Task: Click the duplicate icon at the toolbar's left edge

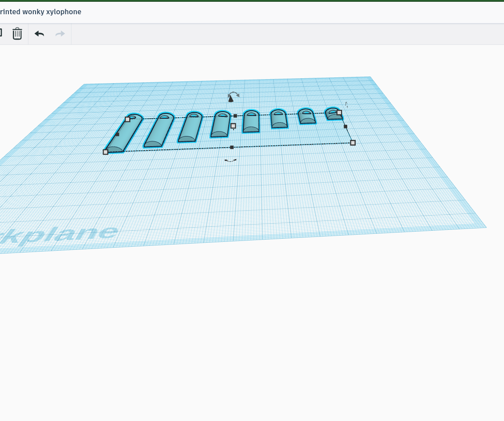Action: (x=1, y=32)
